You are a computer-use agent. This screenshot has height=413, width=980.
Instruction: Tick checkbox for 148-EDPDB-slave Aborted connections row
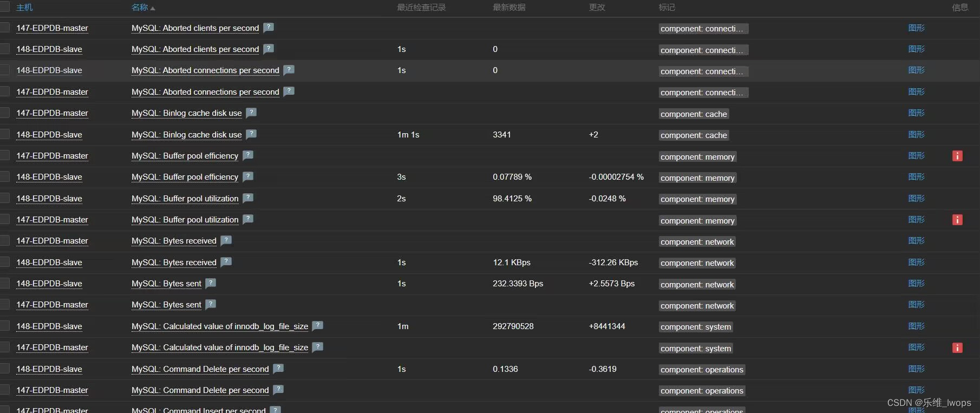point(5,70)
